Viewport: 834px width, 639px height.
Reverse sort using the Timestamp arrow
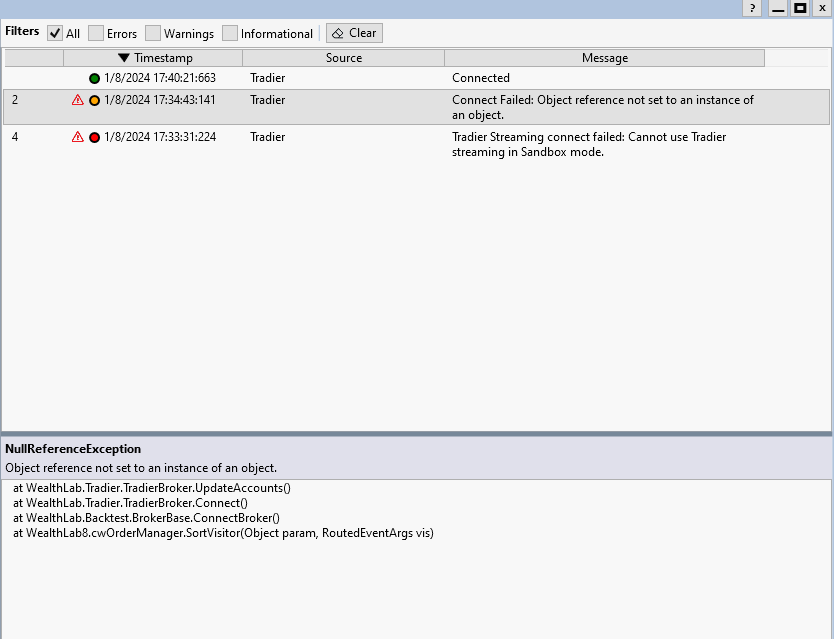pos(124,58)
